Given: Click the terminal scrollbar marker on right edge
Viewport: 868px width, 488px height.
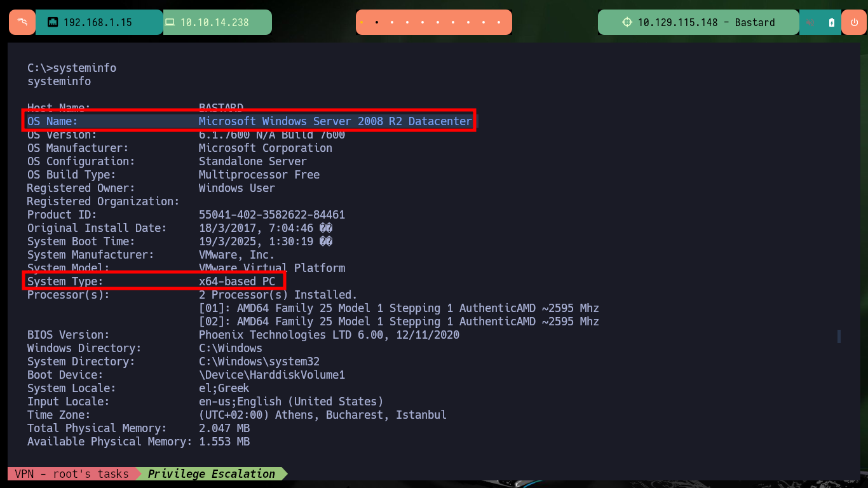Looking at the screenshot, I should pos(839,335).
